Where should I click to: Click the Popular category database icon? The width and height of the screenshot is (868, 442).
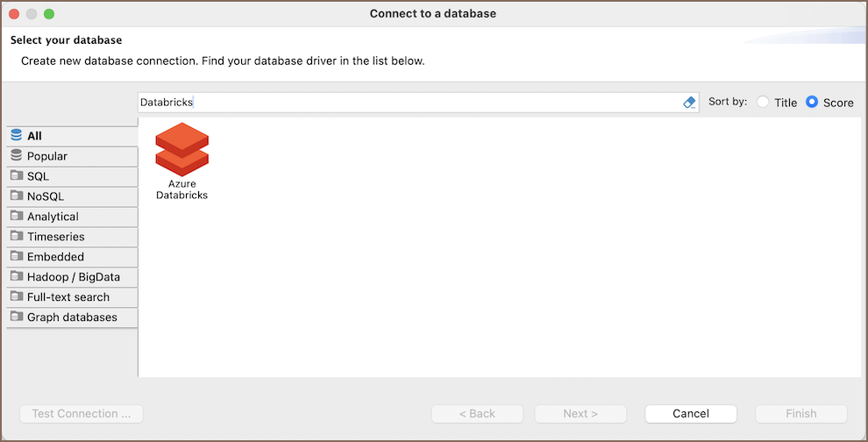pyautogui.click(x=17, y=155)
